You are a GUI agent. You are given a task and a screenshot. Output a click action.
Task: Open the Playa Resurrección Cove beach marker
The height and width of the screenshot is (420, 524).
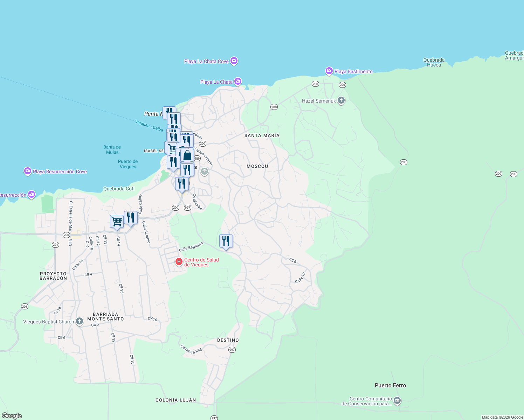pyautogui.click(x=28, y=171)
